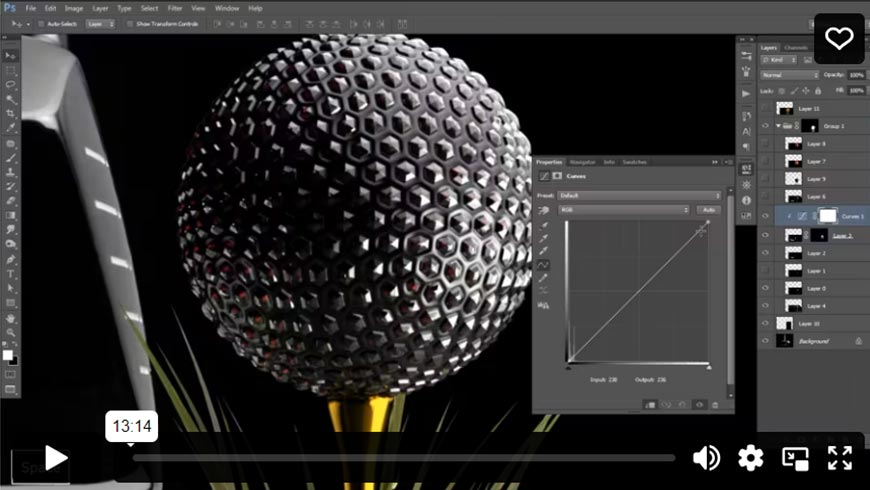Check Show Transform Controls
Viewport: 870px width, 490px height.
129,23
